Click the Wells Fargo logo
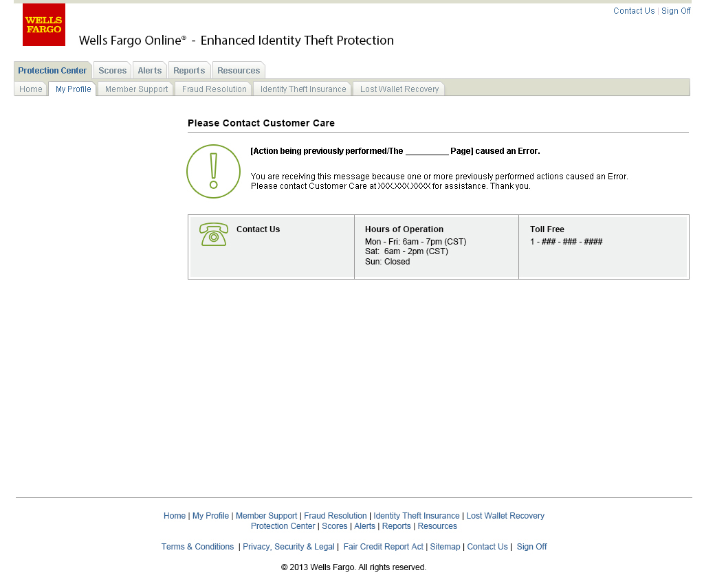704x588 pixels. click(x=44, y=25)
